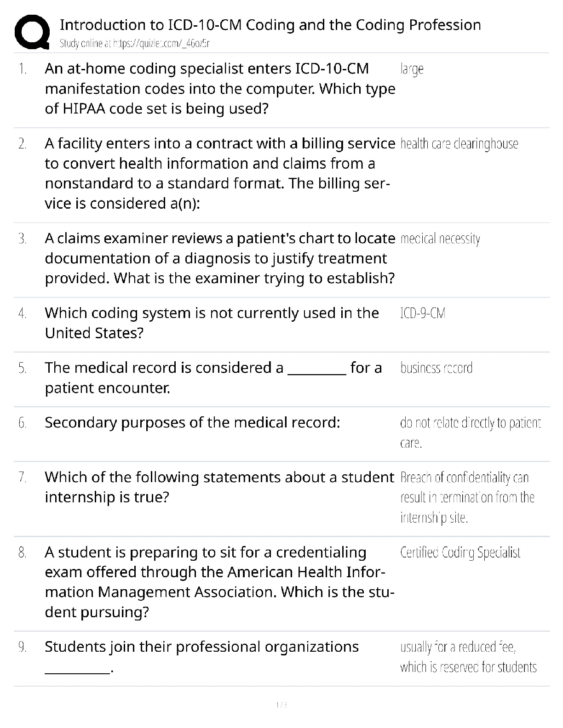Click the answer "health care clearinghouse"
Viewport: 563px width, 728px height.
tap(459, 144)
